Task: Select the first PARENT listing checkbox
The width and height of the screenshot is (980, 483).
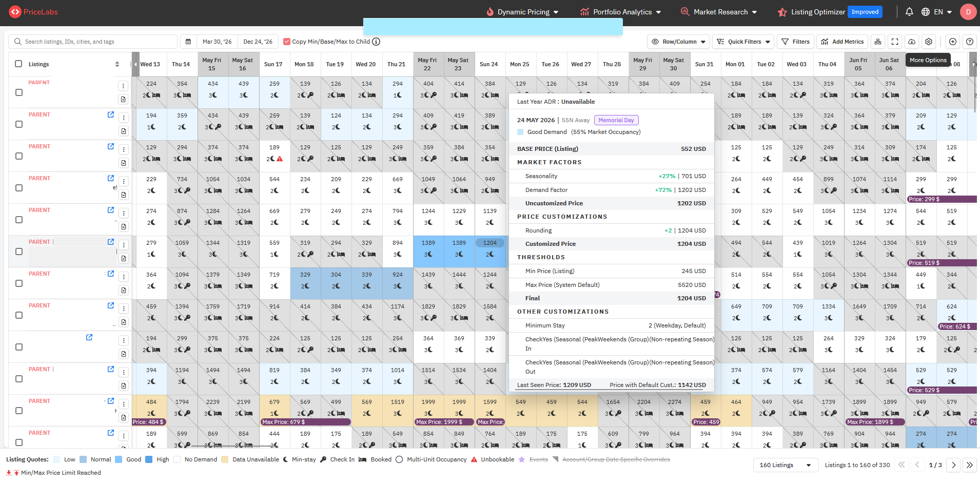Action: (19, 92)
